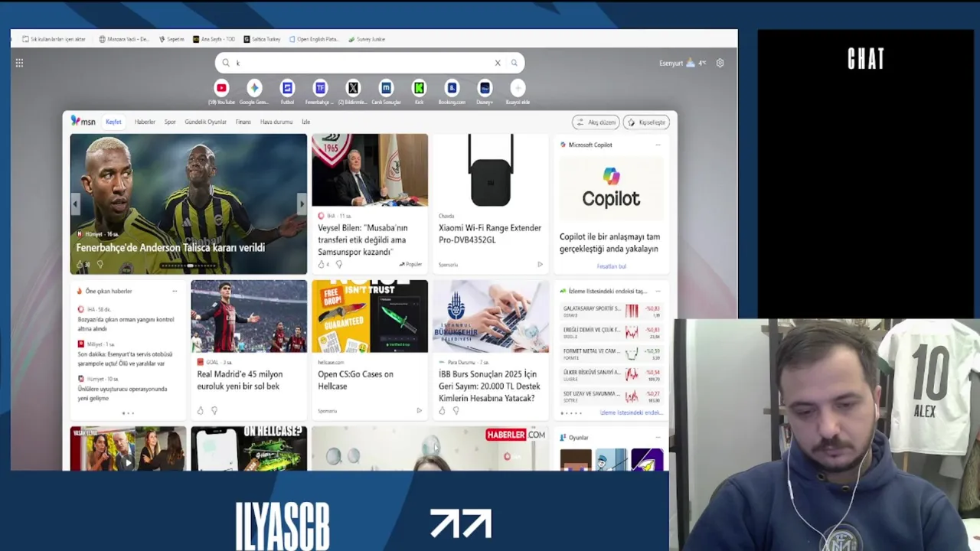
Task: Go to next slide in Fenerbahçe carousel
Action: [x=302, y=204]
